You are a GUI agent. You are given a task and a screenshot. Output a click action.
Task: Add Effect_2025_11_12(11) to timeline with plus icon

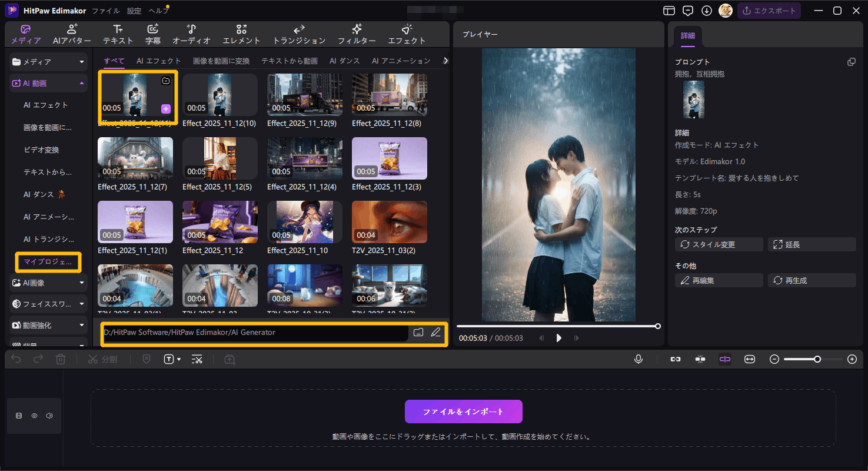tap(166, 108)
